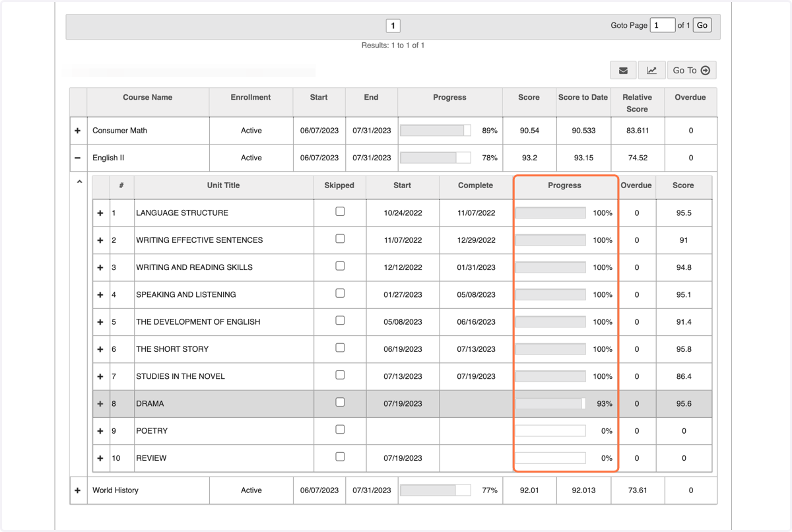
Task: Check Skipped box for SPEAKING AND LISTENING
Action: [x=340, y=293]
